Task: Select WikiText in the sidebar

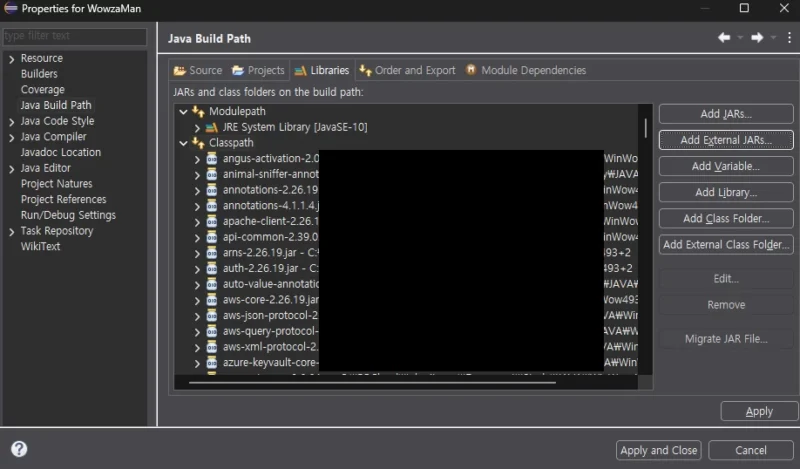Action: [40, 246]
